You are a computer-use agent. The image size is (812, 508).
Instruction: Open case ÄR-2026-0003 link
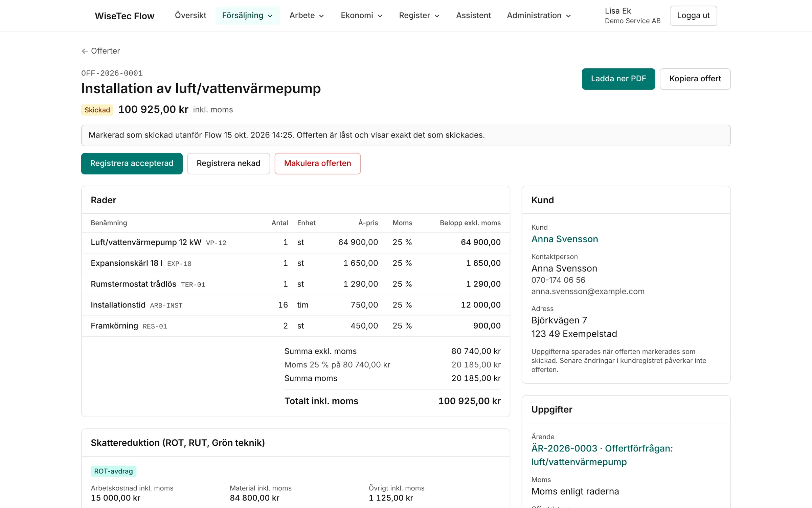tap(602, 455)
